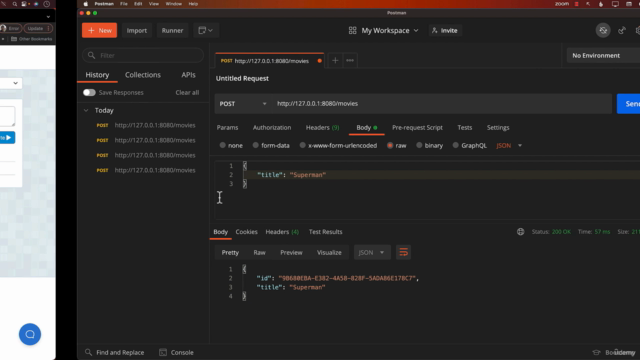Select the form-data body radio
Screen dimensions: 640x360
click(256, 145)
